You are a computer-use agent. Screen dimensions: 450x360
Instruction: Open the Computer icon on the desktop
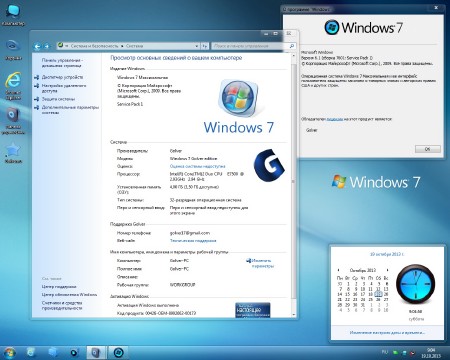[x=13, y=15]
